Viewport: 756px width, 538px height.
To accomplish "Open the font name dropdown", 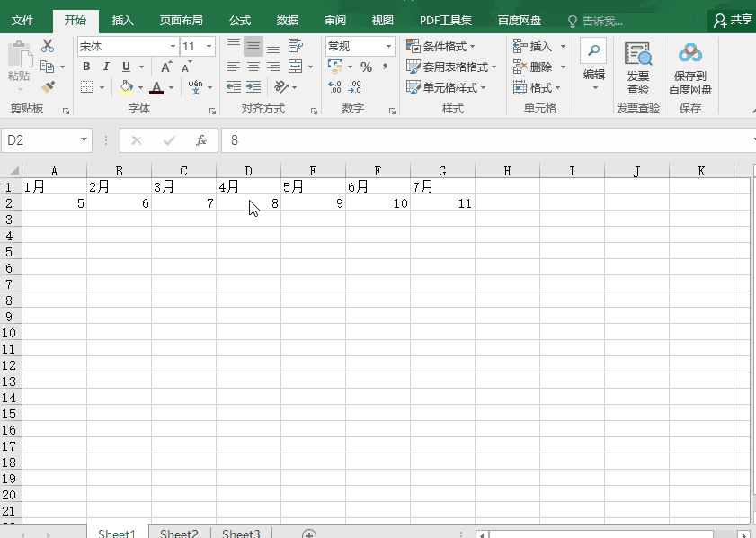I will (x=173, y=47).
